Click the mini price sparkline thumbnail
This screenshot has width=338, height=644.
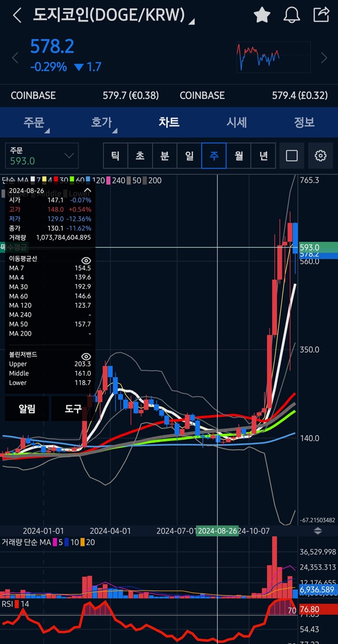click(272, 58)
